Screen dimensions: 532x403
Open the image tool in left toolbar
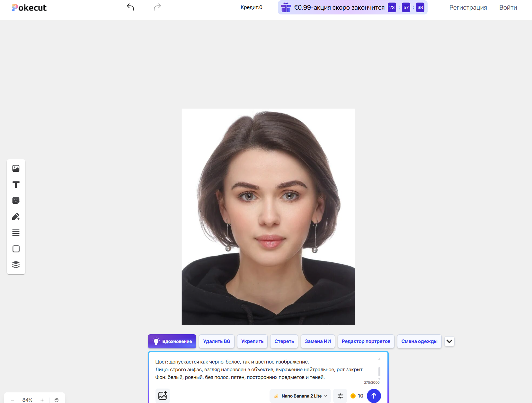coord(16,168)
